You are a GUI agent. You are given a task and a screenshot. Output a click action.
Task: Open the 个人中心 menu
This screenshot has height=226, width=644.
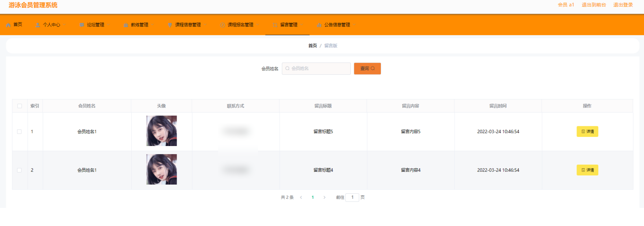click(x=51, y=25)
